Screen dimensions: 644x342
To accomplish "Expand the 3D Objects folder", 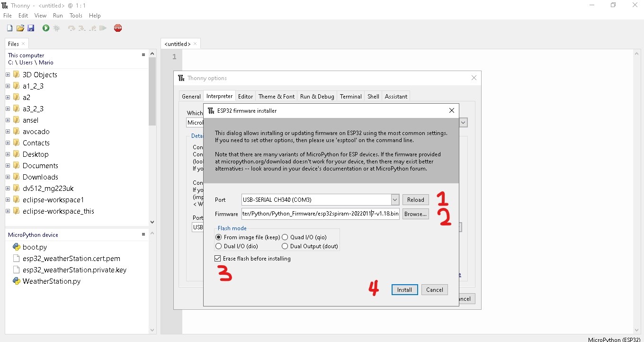I will point(8,74).
